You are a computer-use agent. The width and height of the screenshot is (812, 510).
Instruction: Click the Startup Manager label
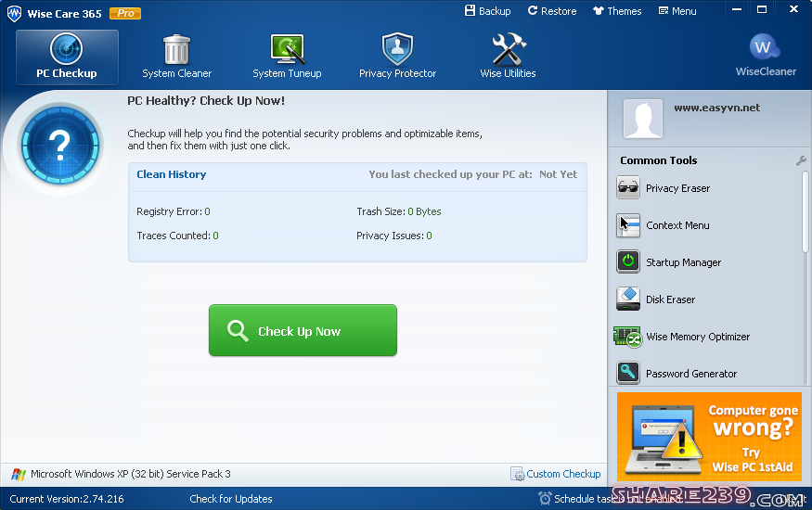[684, 262]
